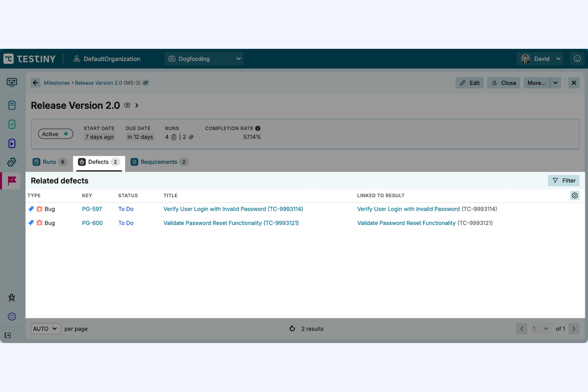
Task: Open the Automation gear icon in sidebar
Action: point(11,162)
